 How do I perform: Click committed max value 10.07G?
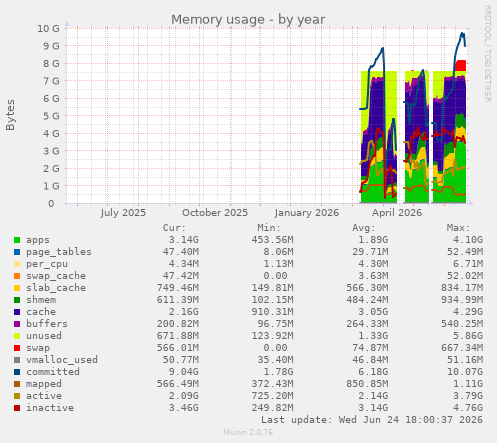coord(465,372)
